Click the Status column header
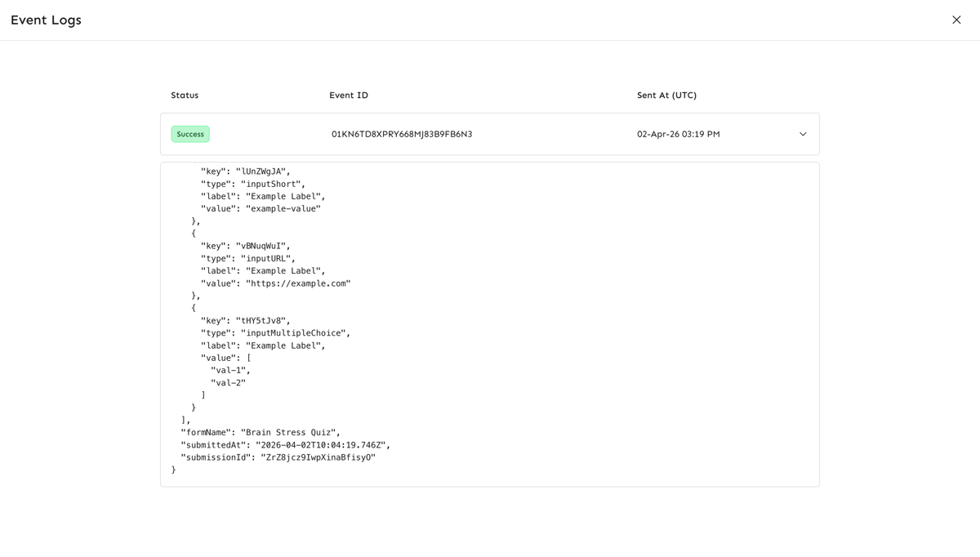 (x=184, y=95)
